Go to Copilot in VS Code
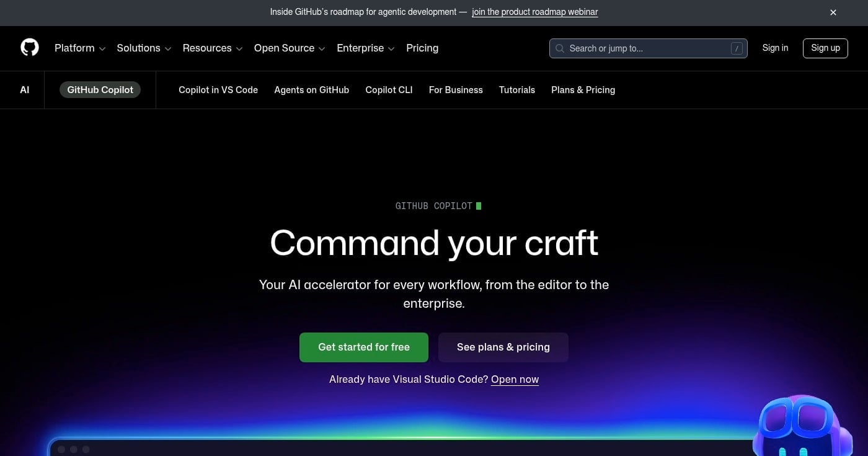Image resolution: width=868 pixels, height=456 pixels. point(218,90)
